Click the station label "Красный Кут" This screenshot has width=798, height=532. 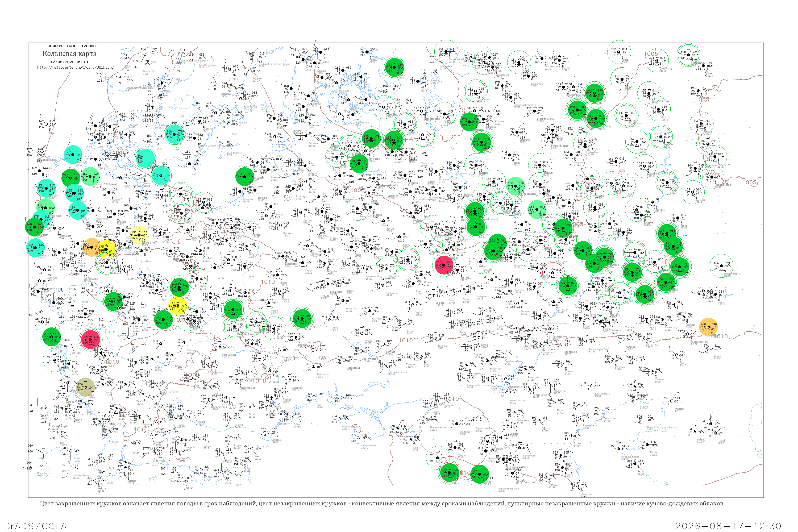(x=560, y=336)
